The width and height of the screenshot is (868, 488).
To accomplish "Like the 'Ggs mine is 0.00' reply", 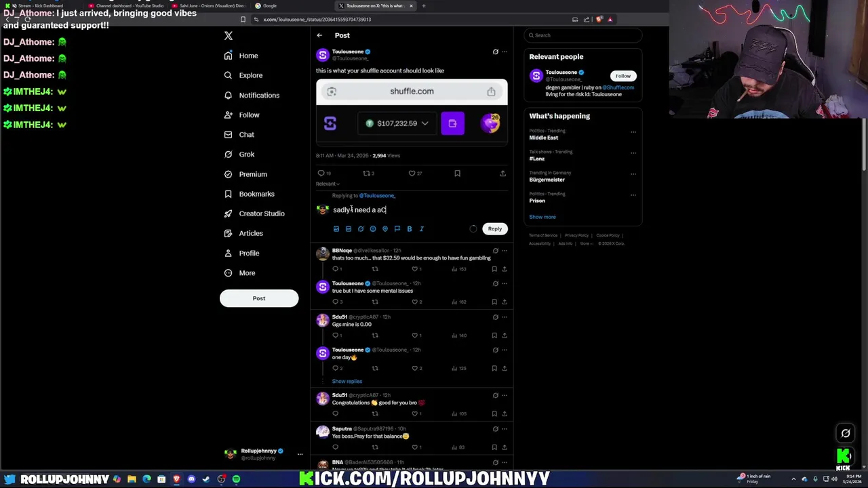I will point(415,335).
